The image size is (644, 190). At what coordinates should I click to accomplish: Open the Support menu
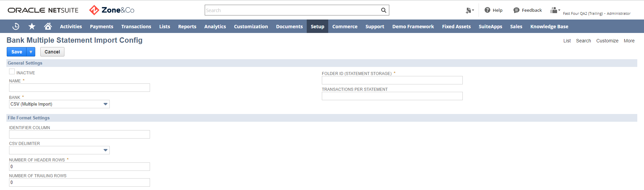(375, 26)
